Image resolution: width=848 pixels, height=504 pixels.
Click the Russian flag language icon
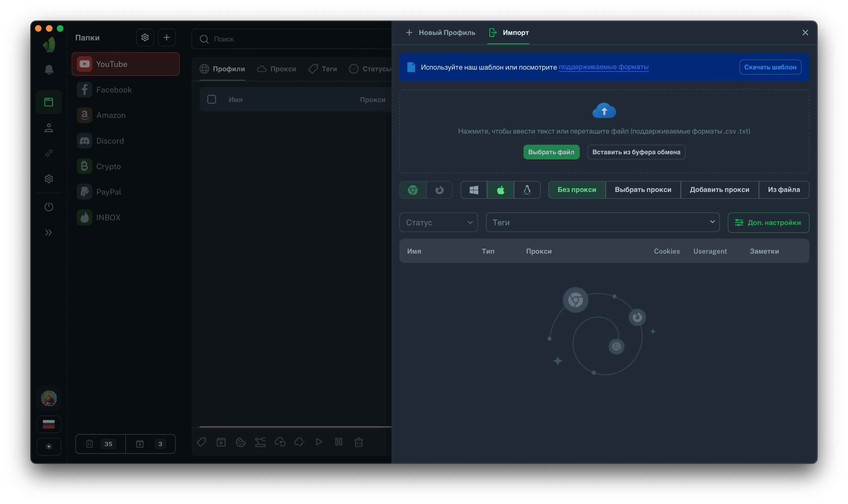click(x=49, y=424)
